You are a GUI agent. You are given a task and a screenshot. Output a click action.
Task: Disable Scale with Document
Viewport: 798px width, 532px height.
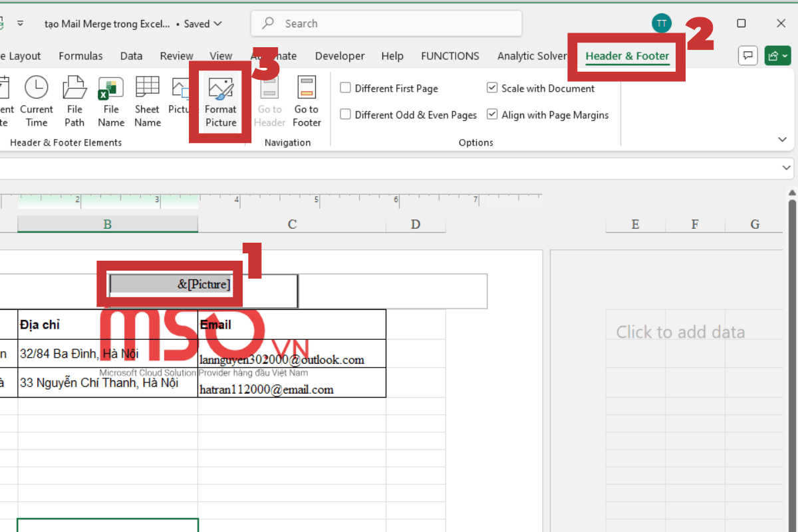(x=492, y=88)
